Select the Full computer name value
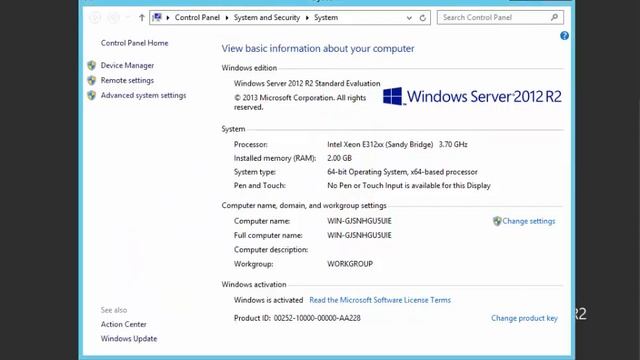This screenshot has width=640, height=360. pyautogui.click(x=359, y=235)
